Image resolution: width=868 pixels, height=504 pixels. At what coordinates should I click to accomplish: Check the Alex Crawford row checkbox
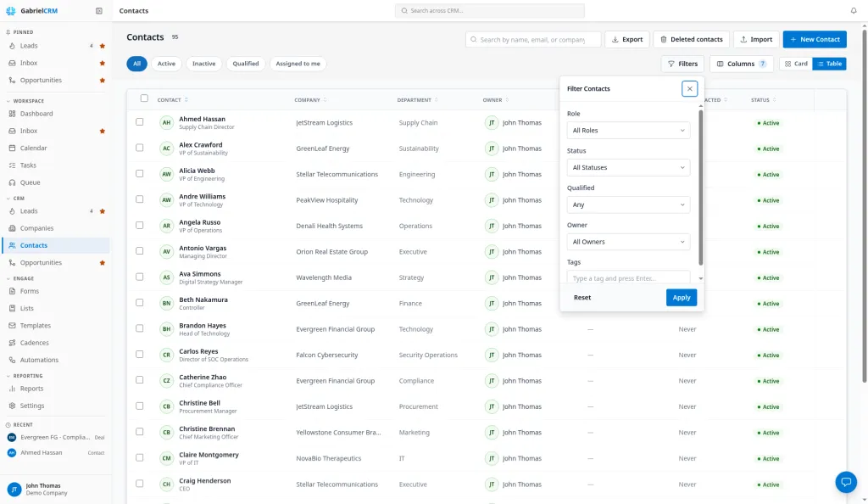pyautogui.click(x=140, y=148)
